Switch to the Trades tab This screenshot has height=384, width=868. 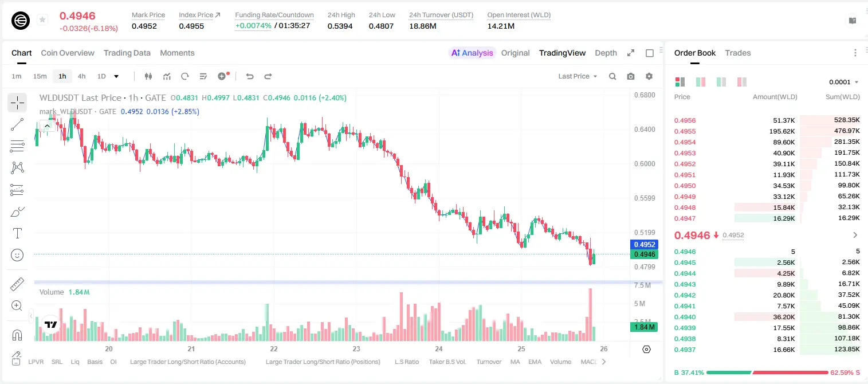[737, 53]
